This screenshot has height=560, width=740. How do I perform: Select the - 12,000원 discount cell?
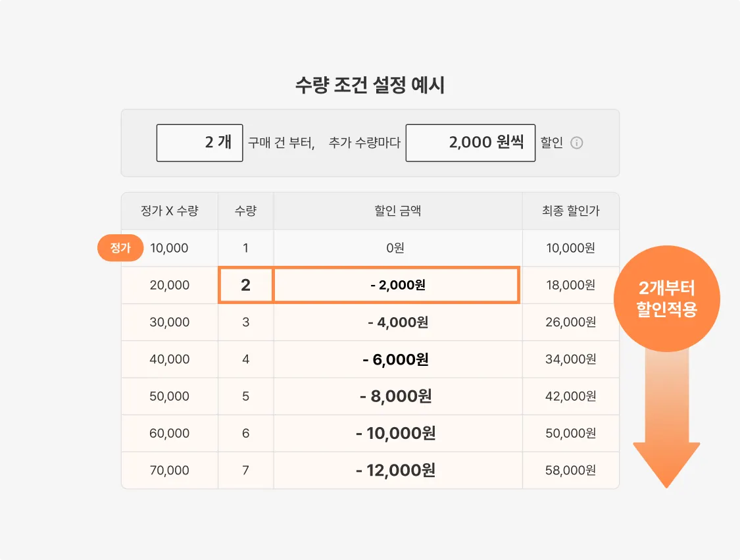pos(398,471)
